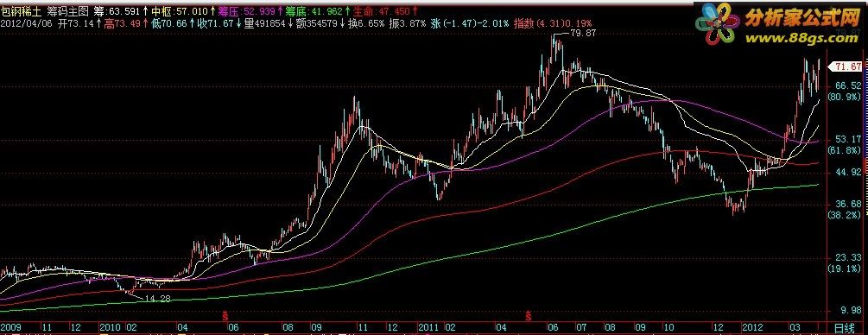Click the (61.8%) Fibonacci level label
Screen dimensions: 868x335
click(845, 150)
